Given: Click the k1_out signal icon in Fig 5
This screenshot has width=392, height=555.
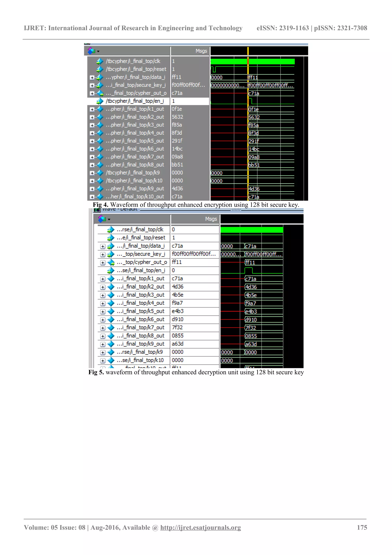Looking at the screenshot, I should (x=111, y=279).
